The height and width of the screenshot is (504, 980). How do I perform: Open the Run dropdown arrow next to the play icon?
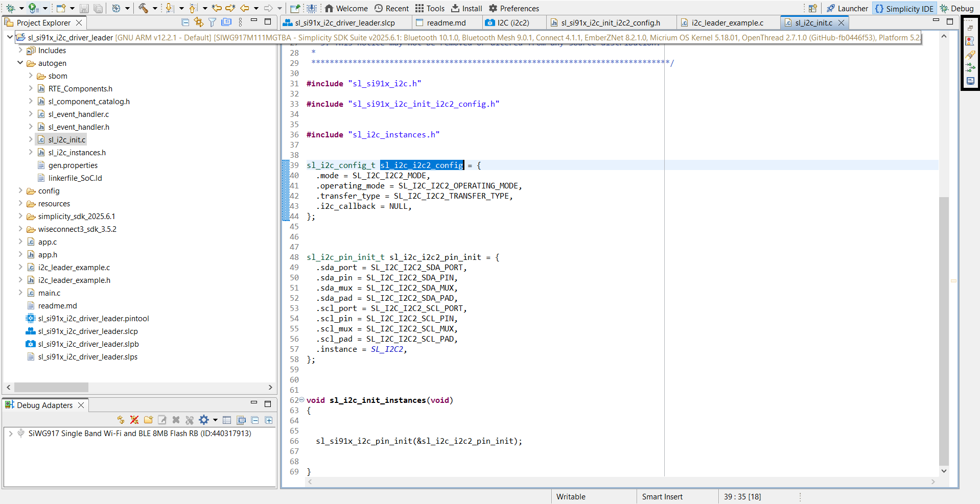pos(45,8)
